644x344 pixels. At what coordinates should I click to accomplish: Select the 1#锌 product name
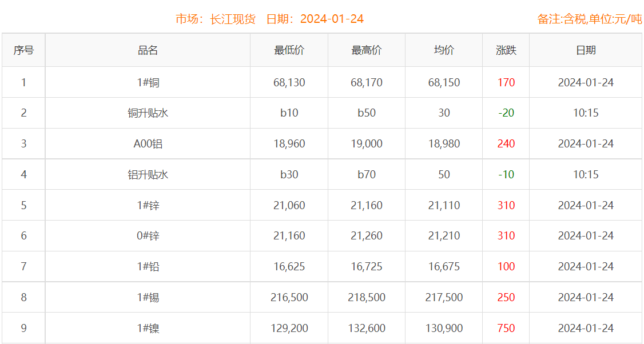click(148, 206)
